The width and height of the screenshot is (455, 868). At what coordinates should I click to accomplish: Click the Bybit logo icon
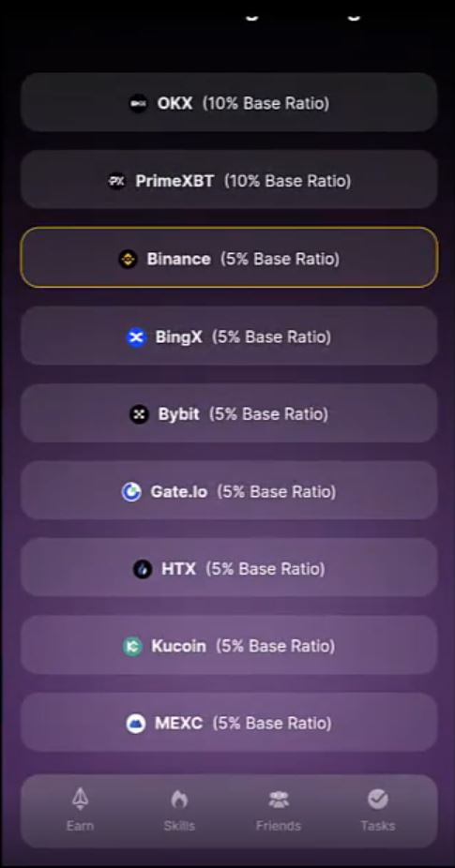[x=139, y=414]
